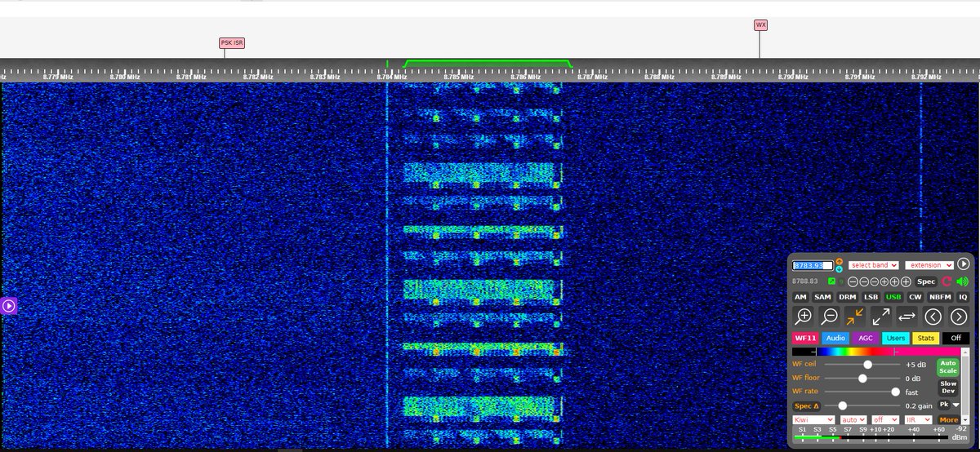Click the rainbow colormap bar
Screen dimensions: 980x452
[x=876, y=352]
